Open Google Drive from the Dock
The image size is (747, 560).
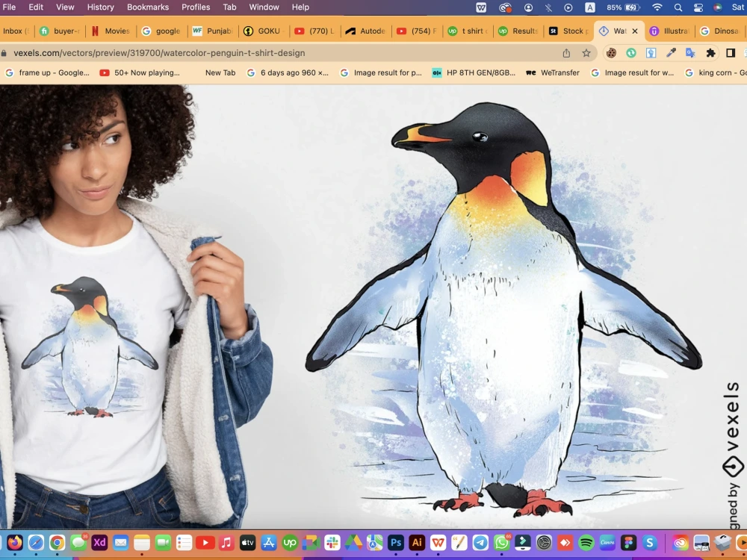(353, 542)
